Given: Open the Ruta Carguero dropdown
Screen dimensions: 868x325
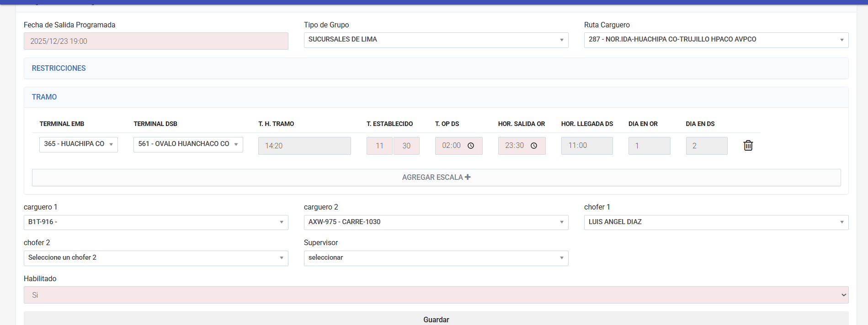Looking at the screenshot, I should [716, 40].
